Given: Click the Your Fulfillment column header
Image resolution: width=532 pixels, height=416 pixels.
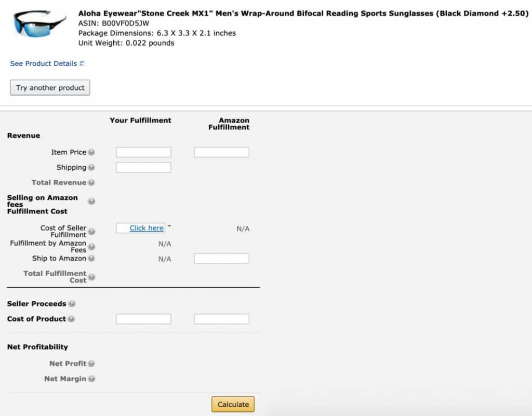Looking at the screenshot, I should (140, 120).
